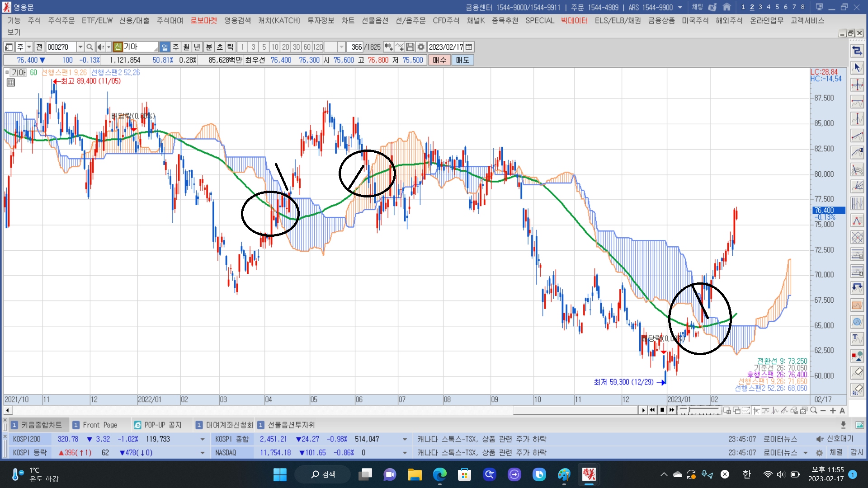This screenshot has height=488, width=868.
Task: Click the 매수 buy button
Action: coord(439,60)
